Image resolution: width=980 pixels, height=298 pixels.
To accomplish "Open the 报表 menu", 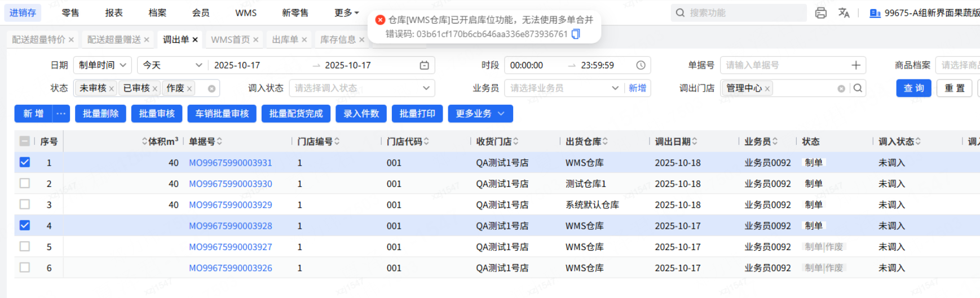I will [x=114, y=13].
